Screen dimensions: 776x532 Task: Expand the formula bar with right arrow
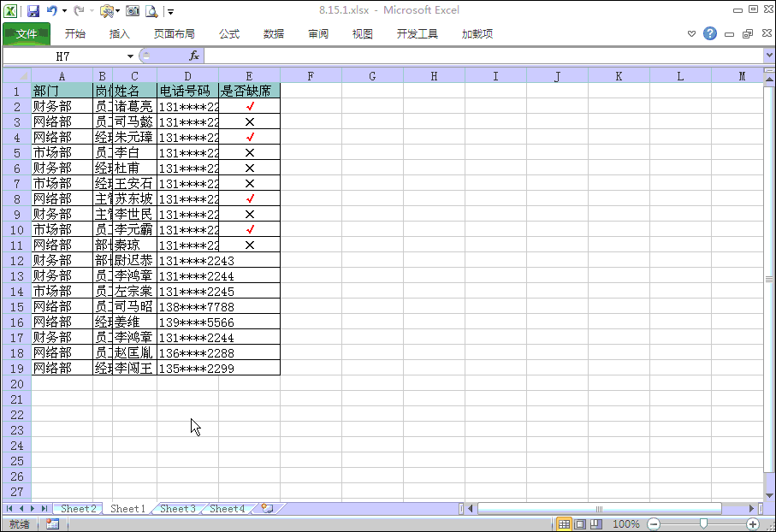coord(769,56)
